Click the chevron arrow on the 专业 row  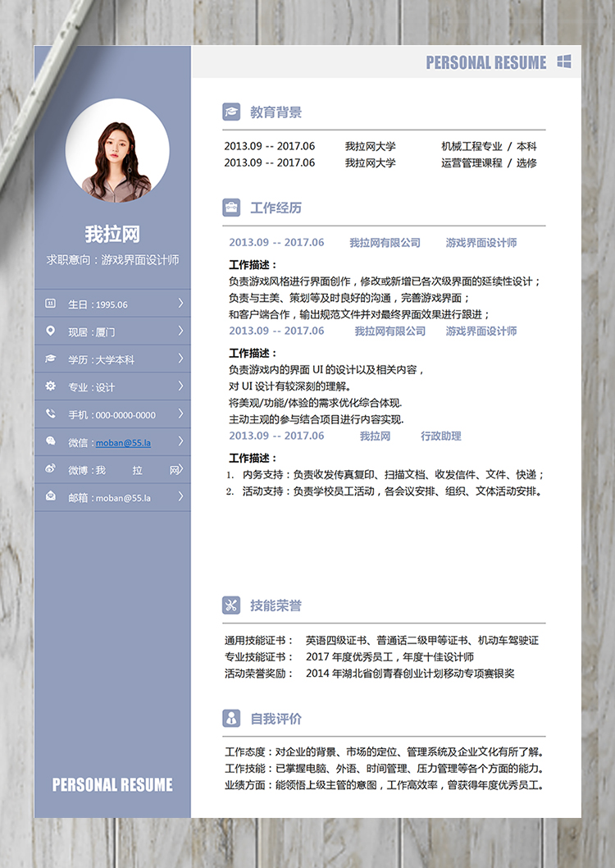coord(180,386)
